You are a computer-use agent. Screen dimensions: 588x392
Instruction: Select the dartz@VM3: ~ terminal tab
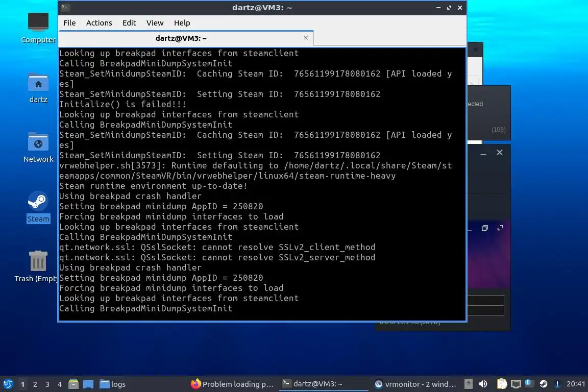(186, 38)
